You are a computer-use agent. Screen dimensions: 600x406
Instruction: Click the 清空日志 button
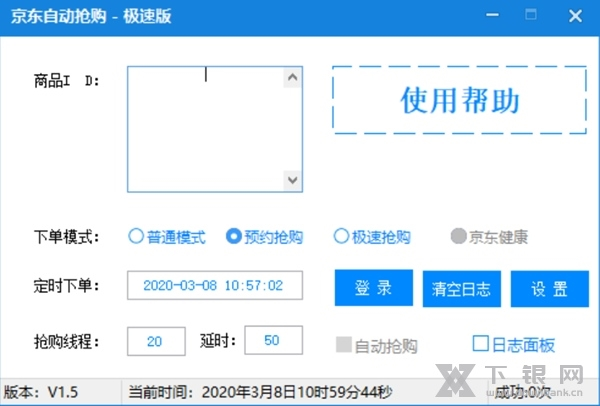pyautogui.click(x=461, y=289)
